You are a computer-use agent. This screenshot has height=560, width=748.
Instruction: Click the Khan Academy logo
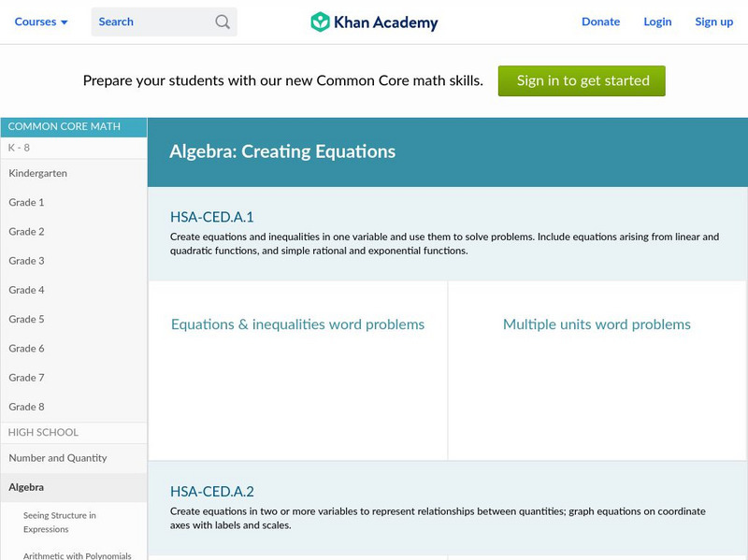tap(374, 22)
